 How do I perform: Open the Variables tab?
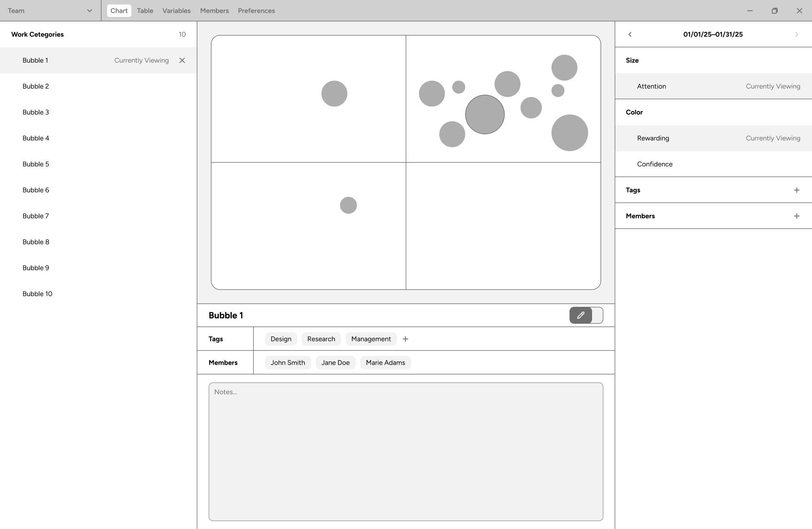176,11
